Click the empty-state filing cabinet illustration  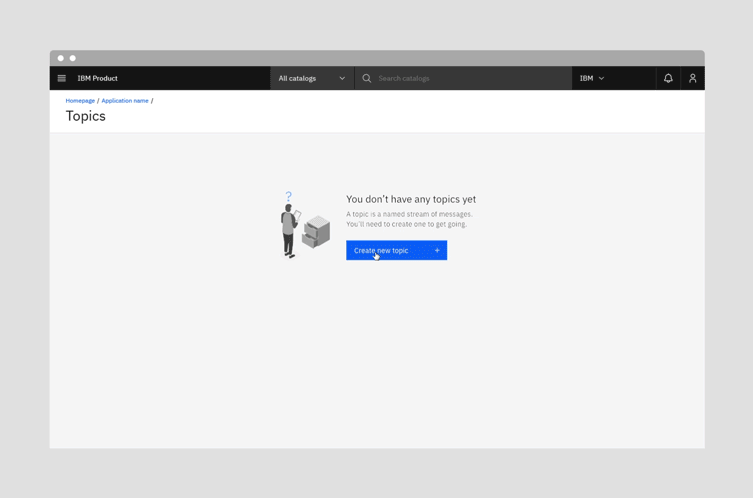coord(316,232)
